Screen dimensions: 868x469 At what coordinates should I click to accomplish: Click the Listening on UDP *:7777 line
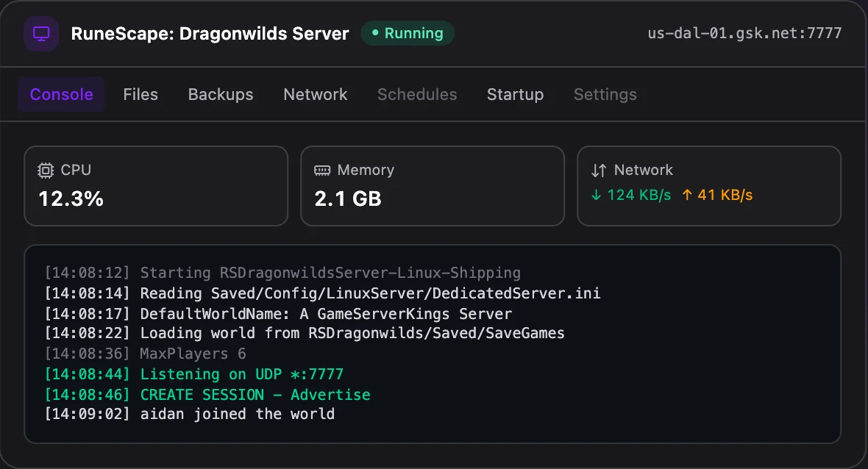(193, 374)
